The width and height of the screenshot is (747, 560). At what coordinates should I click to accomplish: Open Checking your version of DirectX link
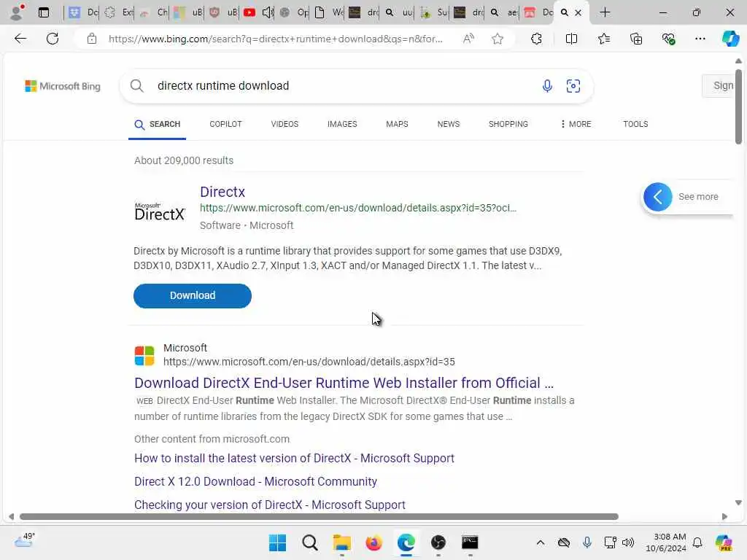click(270, 505)
